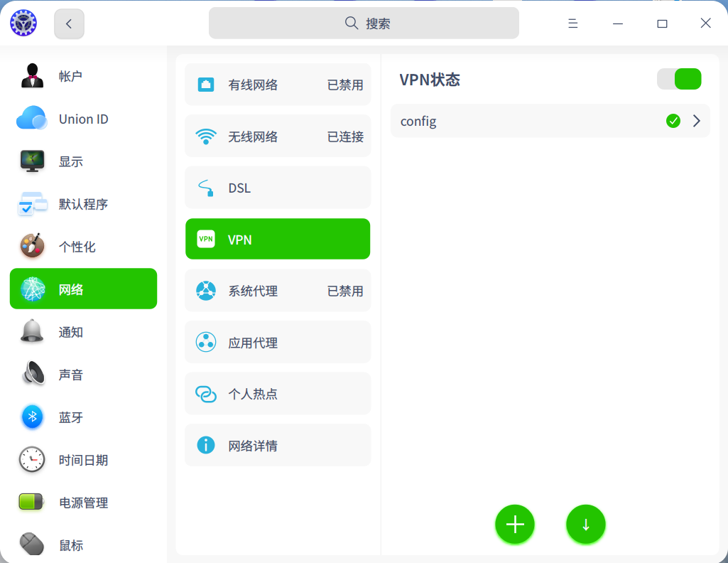Viewport: 728px width, 563px height.
Task: Click the Union ID cloud icon
Action: point(31,118)
